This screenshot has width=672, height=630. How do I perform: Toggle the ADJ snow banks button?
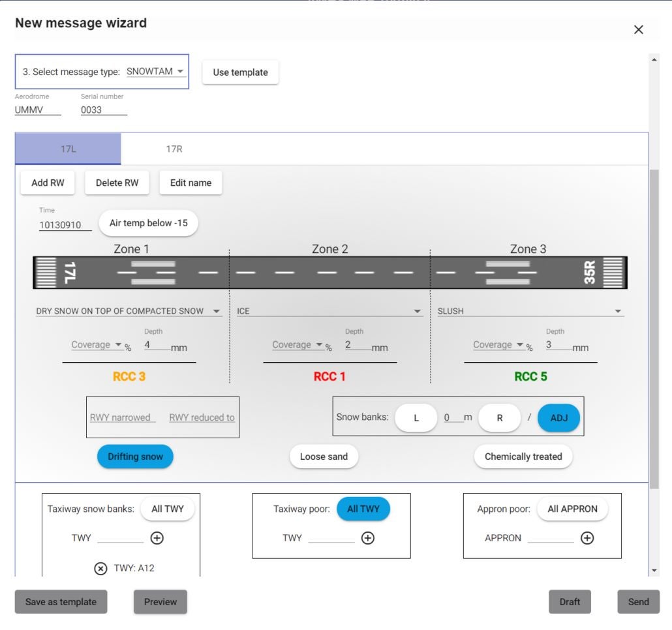558,418
